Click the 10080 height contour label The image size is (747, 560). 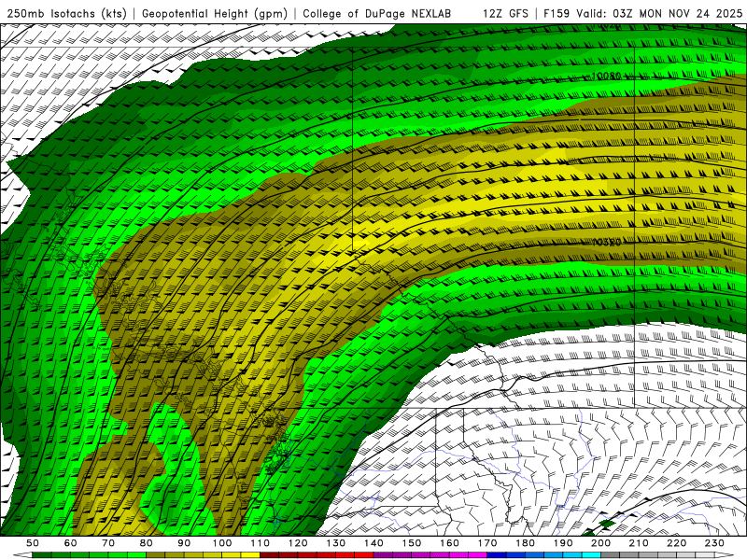click(606, 77)
